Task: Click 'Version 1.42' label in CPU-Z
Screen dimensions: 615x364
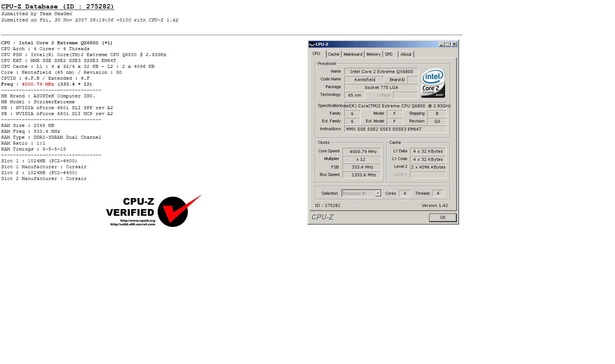Action: pos(435,205)
